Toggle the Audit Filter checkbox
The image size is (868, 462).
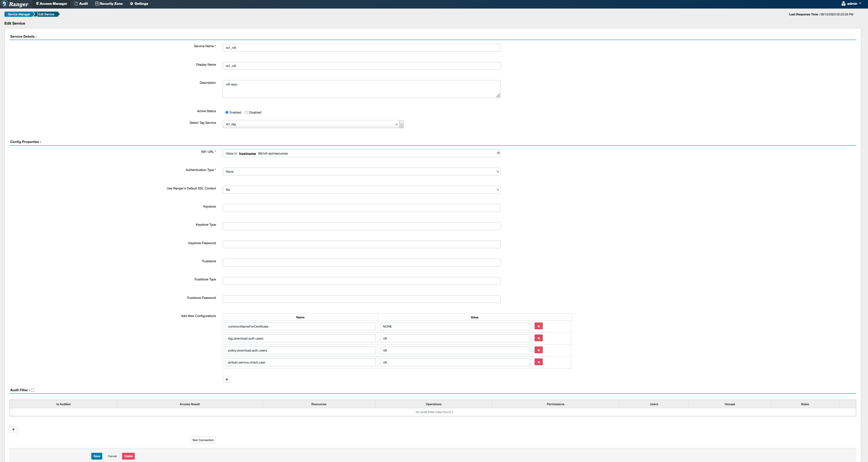pos(32,390)
